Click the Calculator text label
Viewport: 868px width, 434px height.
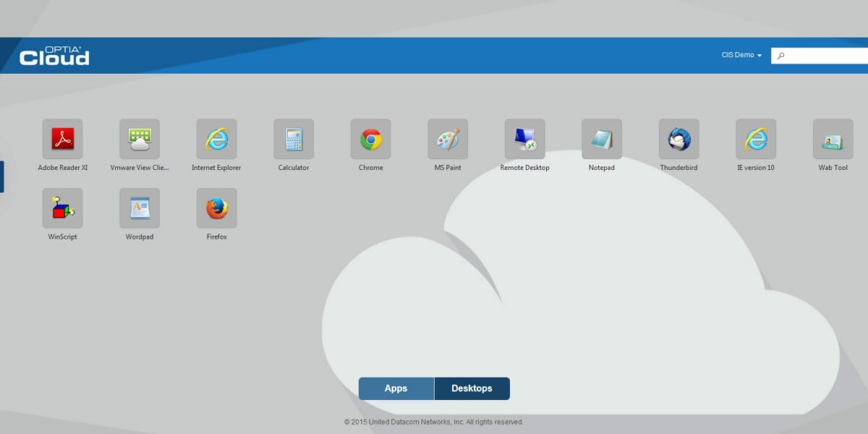click(294, 168)
